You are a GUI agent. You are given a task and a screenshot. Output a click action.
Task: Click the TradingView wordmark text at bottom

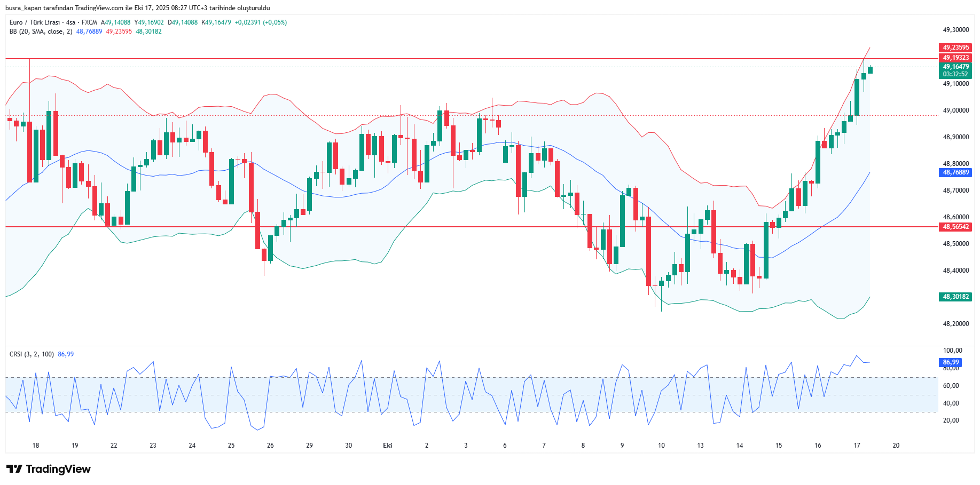pos(58,469)
